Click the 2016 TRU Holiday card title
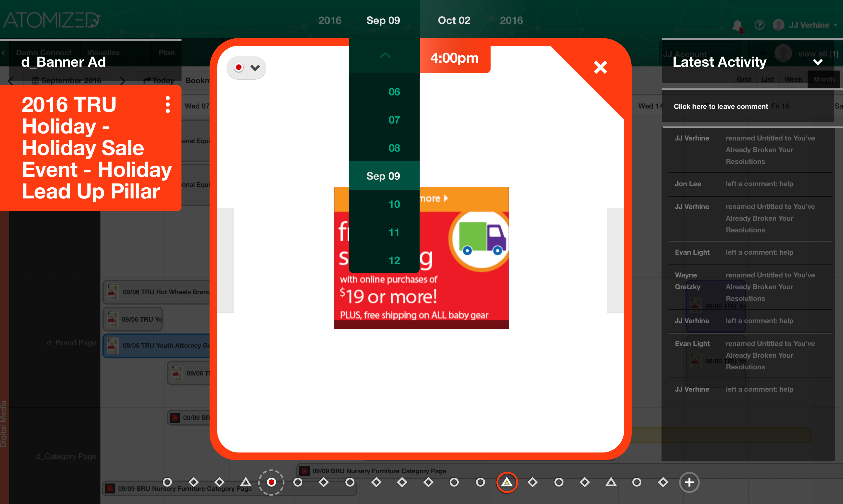 (97, 148)
